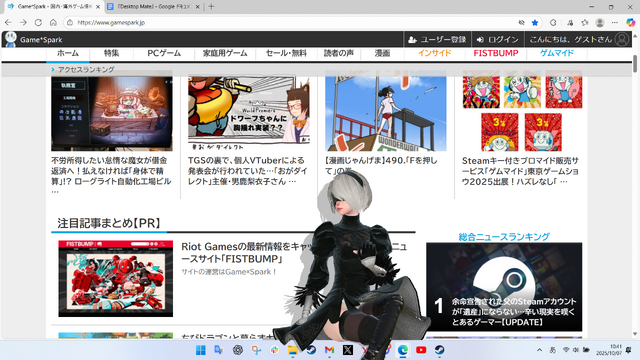This screenshot has width=640, height=360.
Task: Click the crossed-eye tracking prevention icon
Action: click(x=521, y=22)
